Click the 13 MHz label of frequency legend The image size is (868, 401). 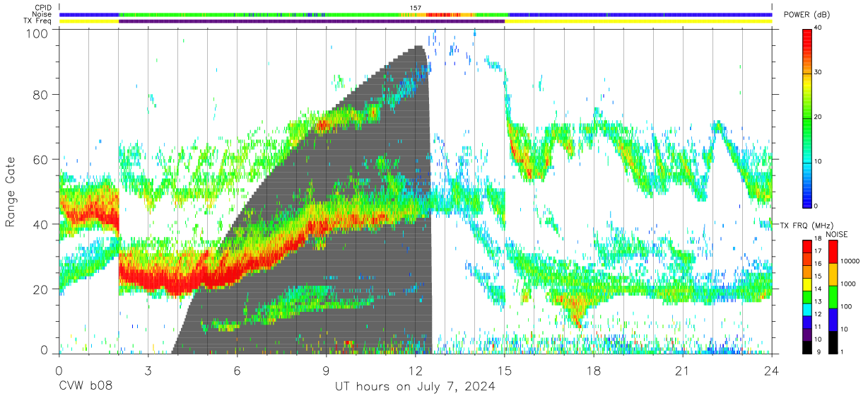click(819, 302)
